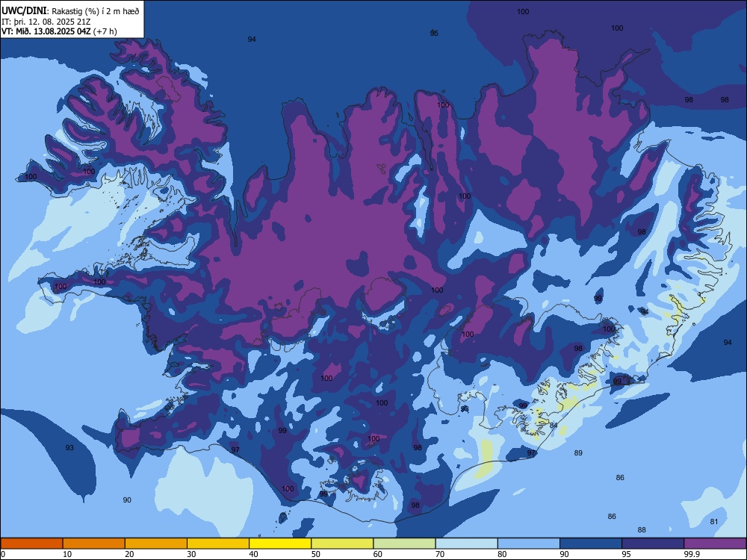747x560 pixels.
Task: Select the orange 10–20 legend swatch
Action: (94, 544)
